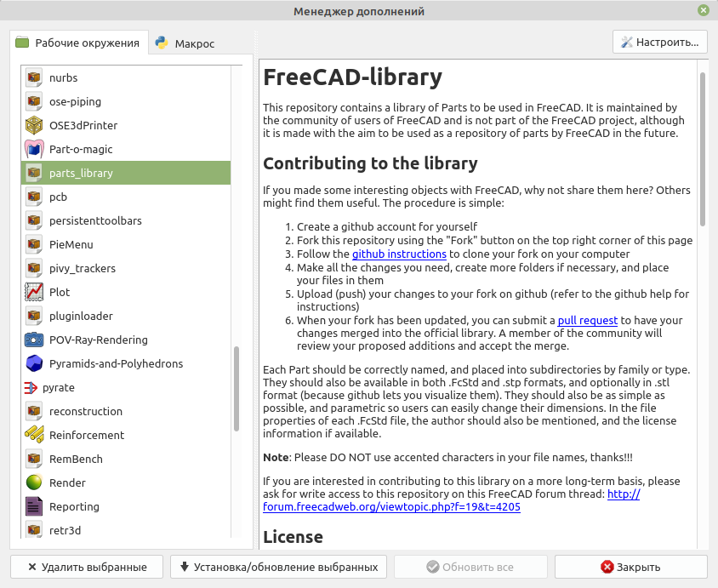This screenshot has height=588, width=718.
Task: Click the ose-piping package icon
Action: 34,101
